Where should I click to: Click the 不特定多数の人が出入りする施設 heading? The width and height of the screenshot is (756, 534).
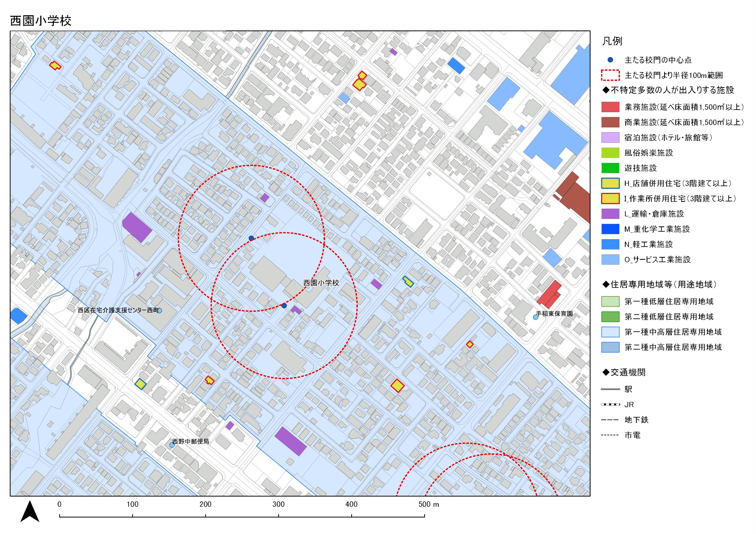click(x=668, y=90)
